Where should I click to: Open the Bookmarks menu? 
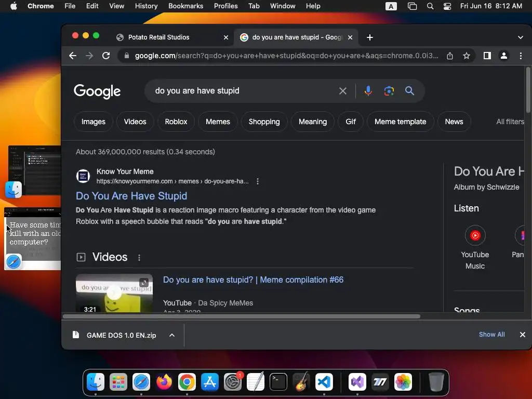[x=185, y=6]
